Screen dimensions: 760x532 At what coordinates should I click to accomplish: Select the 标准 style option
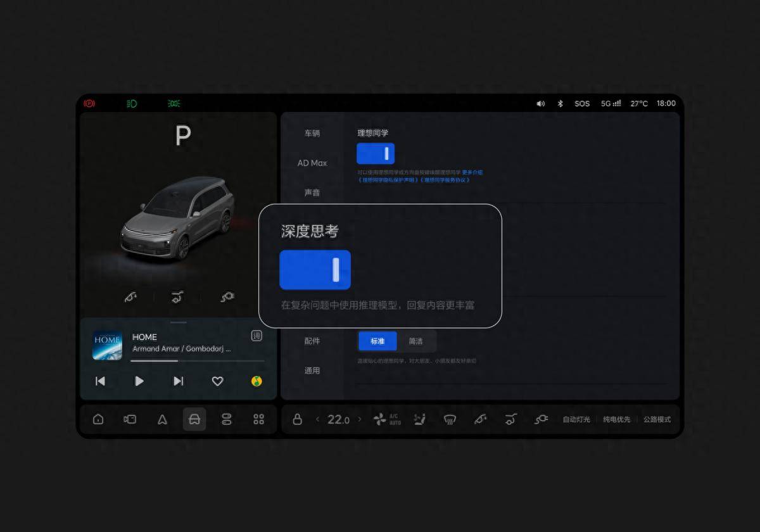377,341
